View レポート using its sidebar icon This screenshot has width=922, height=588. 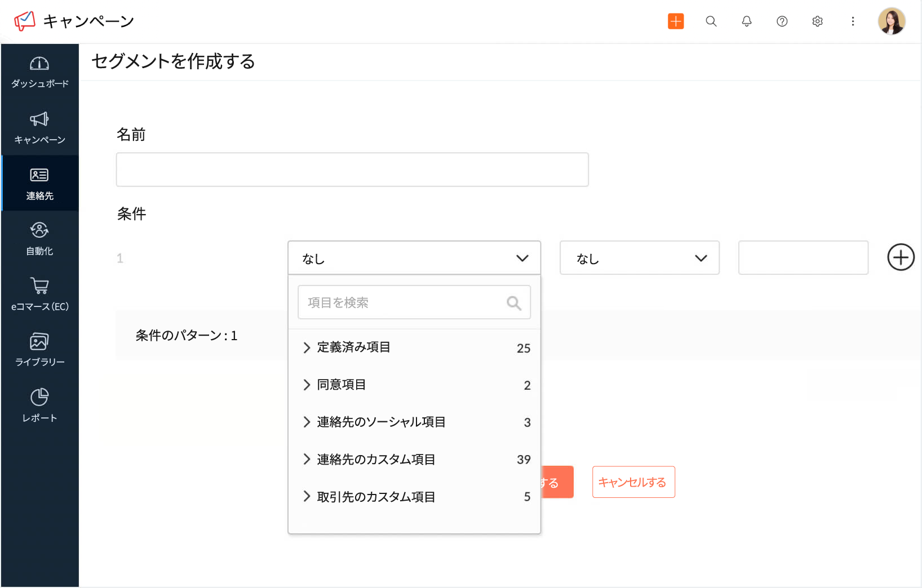pos(39,404)
